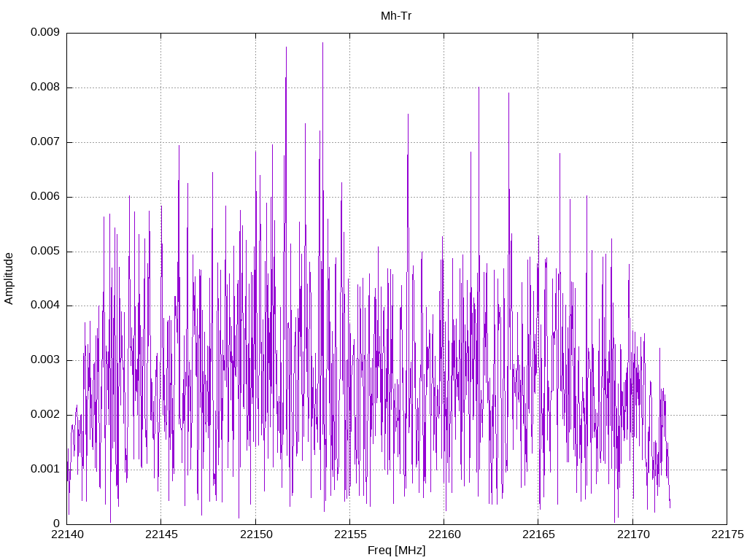
Task: Click the x-axis tick 22145
Action: 161,534
